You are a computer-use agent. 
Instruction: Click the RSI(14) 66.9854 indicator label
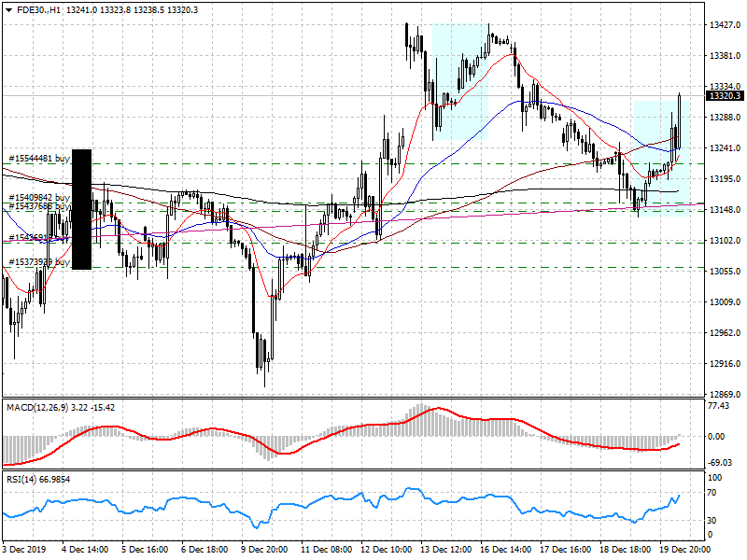(38, 480)
